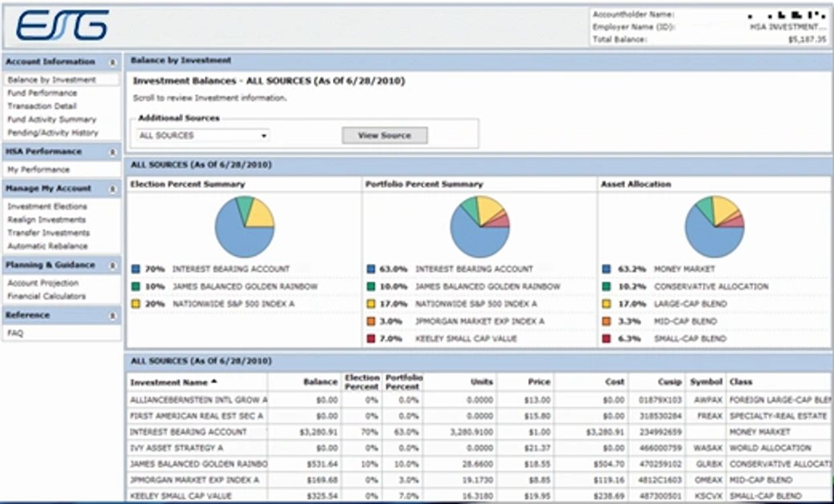Click the Cusip value 234992659
Image resolution: width=834 pixels, height=504 pixels.
(661, 432)
